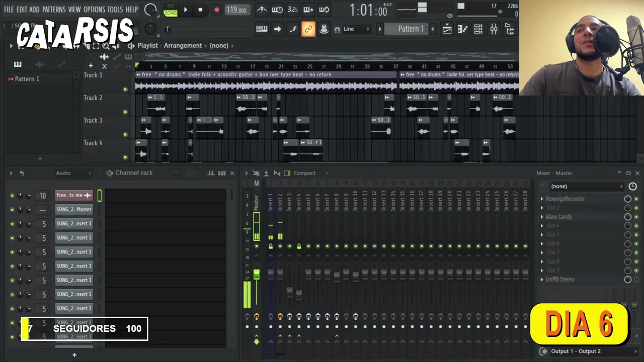Click the Output 1 - Output 2 routing icon
Image resolution: width=644 pixels, height=362 pixels.
543,351
